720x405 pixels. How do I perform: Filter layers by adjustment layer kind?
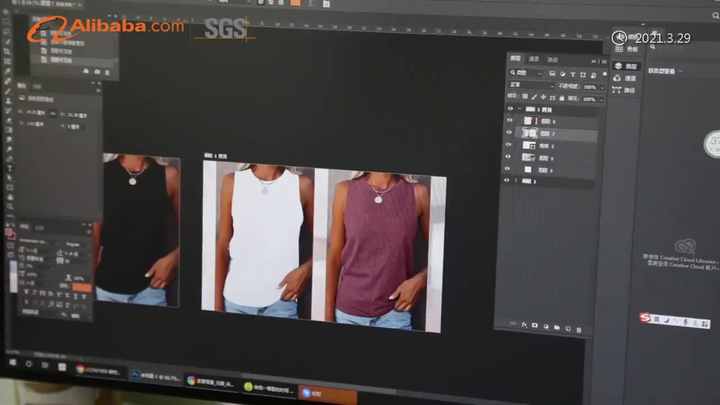pos(563,74)
